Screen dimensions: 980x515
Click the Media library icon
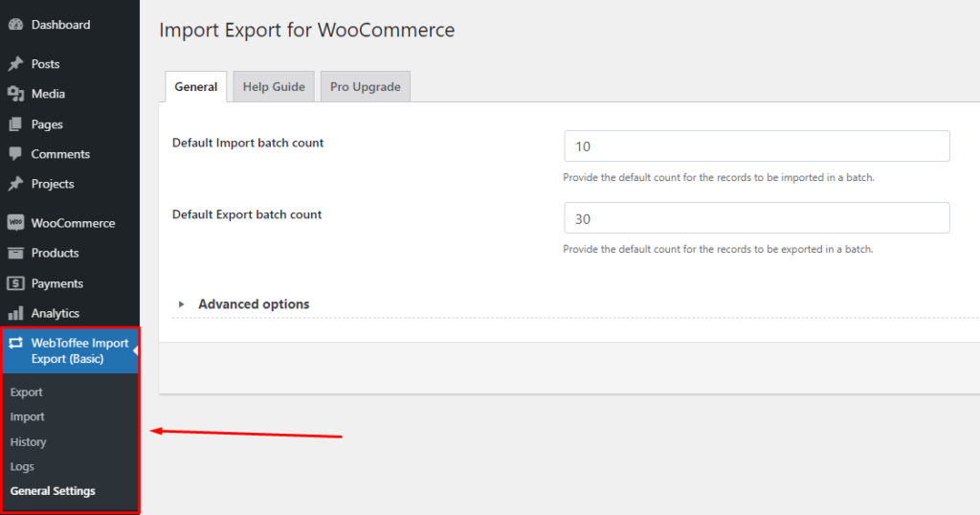[x=15, y=94]
